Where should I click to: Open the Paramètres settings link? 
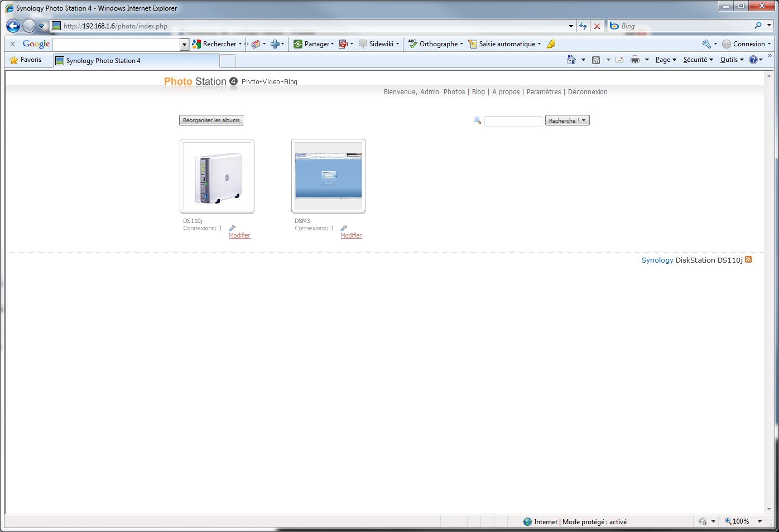click(x=544, y=92)
